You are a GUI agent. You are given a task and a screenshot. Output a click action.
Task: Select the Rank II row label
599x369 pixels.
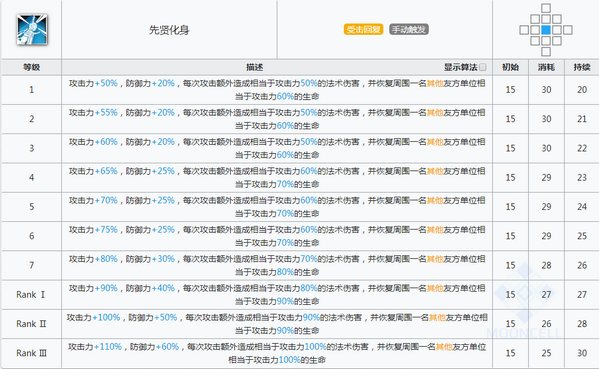(x=31, y=324)
